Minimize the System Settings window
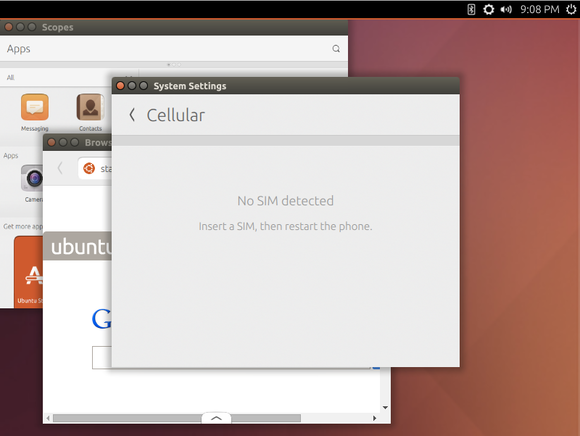 132,86
